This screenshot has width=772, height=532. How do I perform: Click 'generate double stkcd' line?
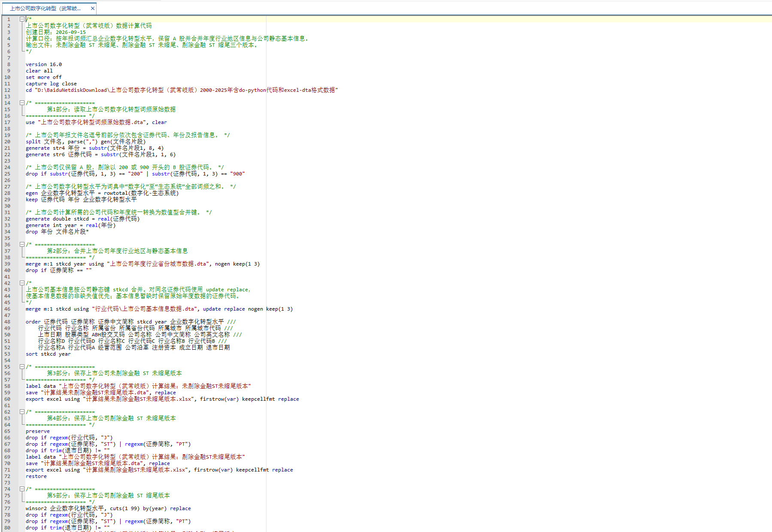pos(82,219)
